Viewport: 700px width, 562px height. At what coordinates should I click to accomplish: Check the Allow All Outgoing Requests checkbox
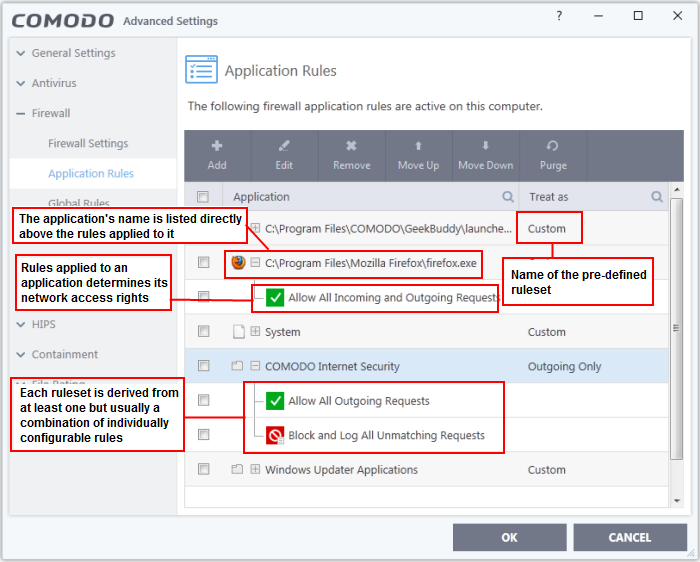204,400
